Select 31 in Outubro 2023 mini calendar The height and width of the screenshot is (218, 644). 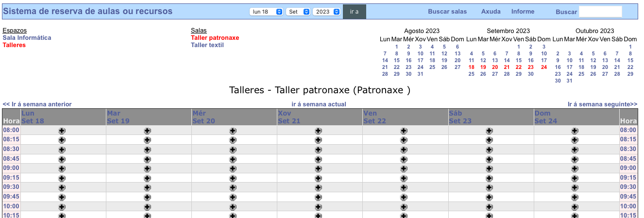pos(569,81)
